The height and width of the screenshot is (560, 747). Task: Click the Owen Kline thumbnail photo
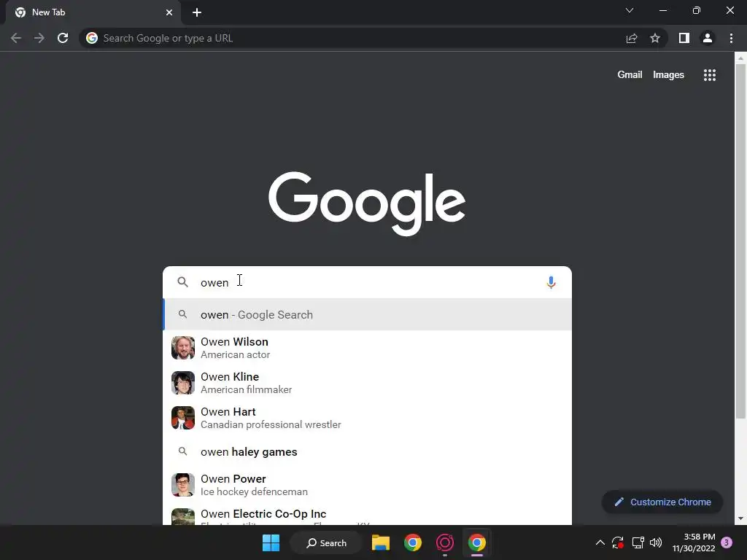[183, 383]
